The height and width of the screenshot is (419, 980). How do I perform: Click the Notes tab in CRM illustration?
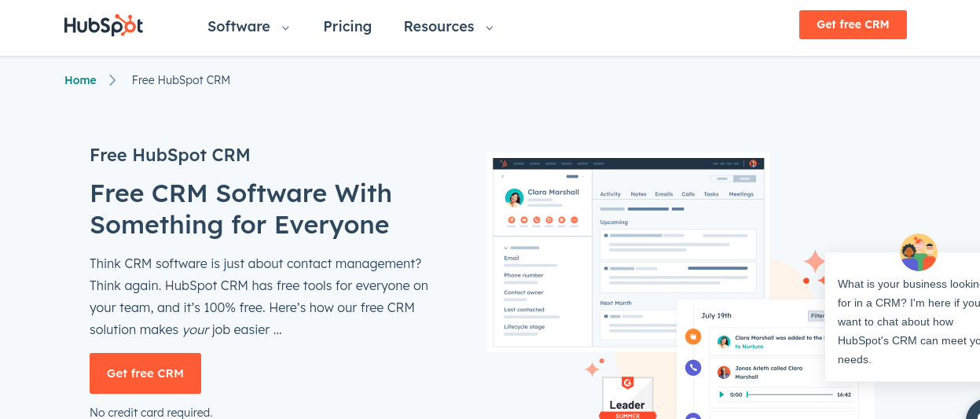coord(638,194)
